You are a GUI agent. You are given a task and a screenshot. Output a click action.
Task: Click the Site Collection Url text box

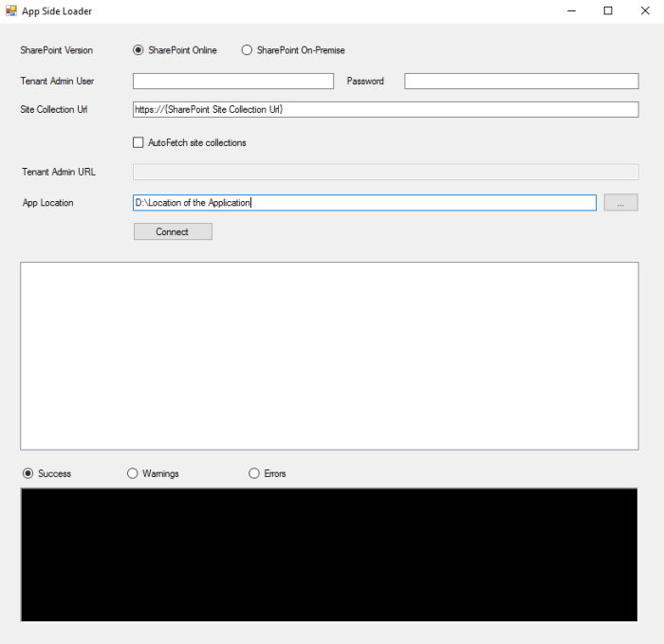pyautogui.click(x=385, y=110)
